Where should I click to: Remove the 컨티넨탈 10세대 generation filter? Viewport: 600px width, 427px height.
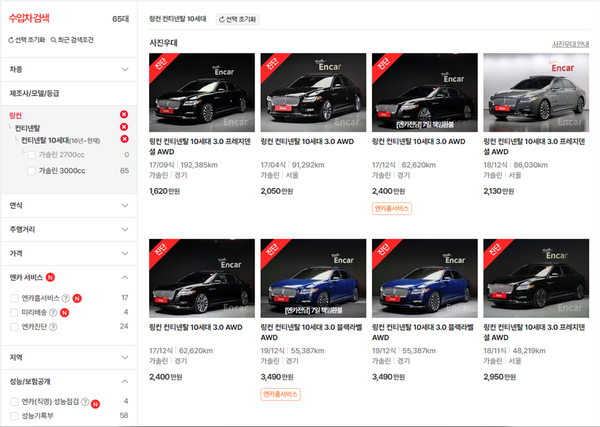123,141
